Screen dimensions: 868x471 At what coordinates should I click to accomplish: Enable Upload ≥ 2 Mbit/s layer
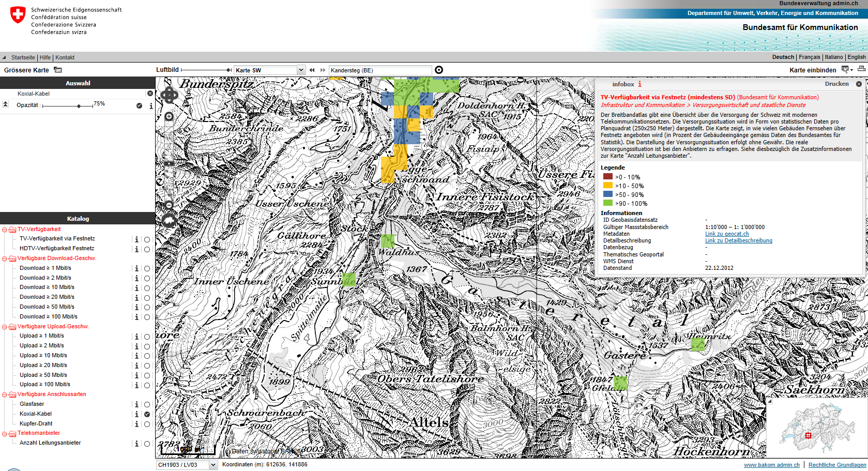coord(147,346)
